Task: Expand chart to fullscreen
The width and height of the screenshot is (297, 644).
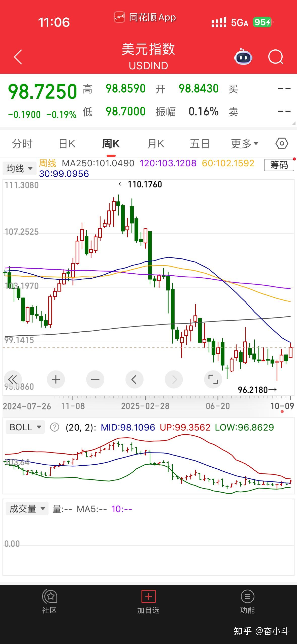Action: 213,379
